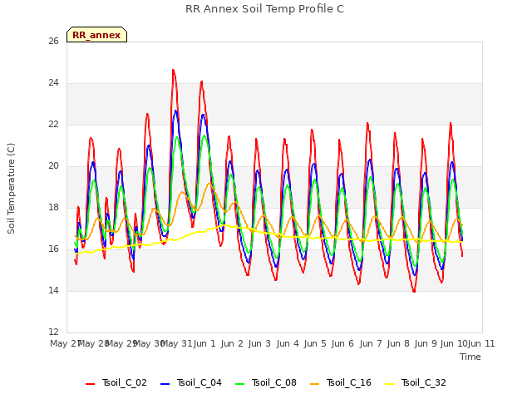The width and height of the screenshot is (532, 399).
Task: Click the 26 y-axis tick label
Action: [x=53, y=42]
